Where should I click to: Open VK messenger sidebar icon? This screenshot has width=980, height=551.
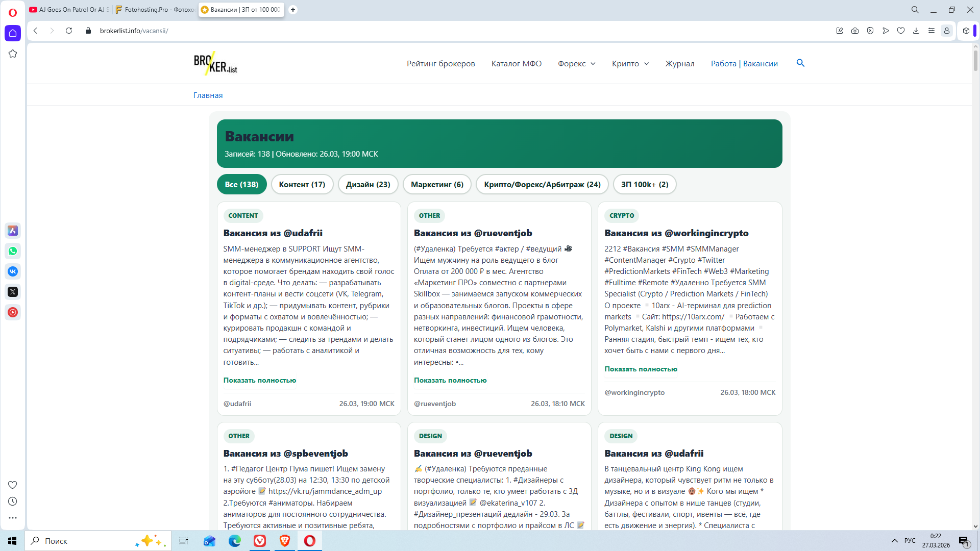13,271
